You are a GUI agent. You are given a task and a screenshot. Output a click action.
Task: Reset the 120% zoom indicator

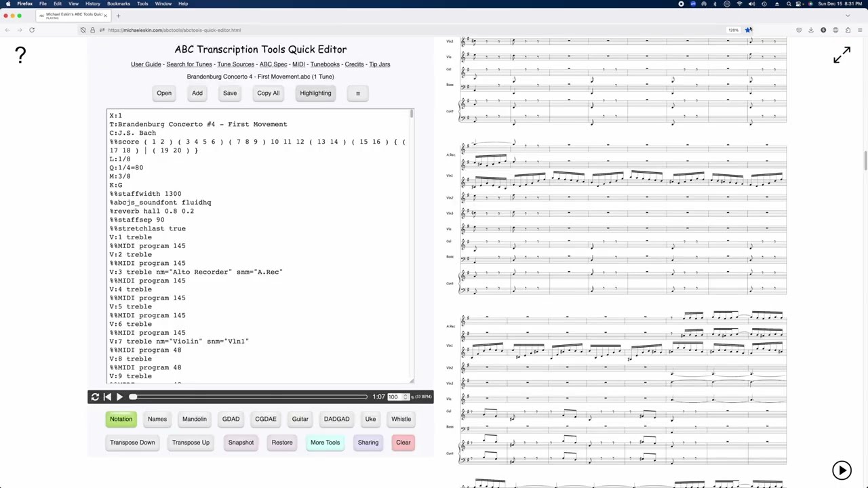[733, 30]
